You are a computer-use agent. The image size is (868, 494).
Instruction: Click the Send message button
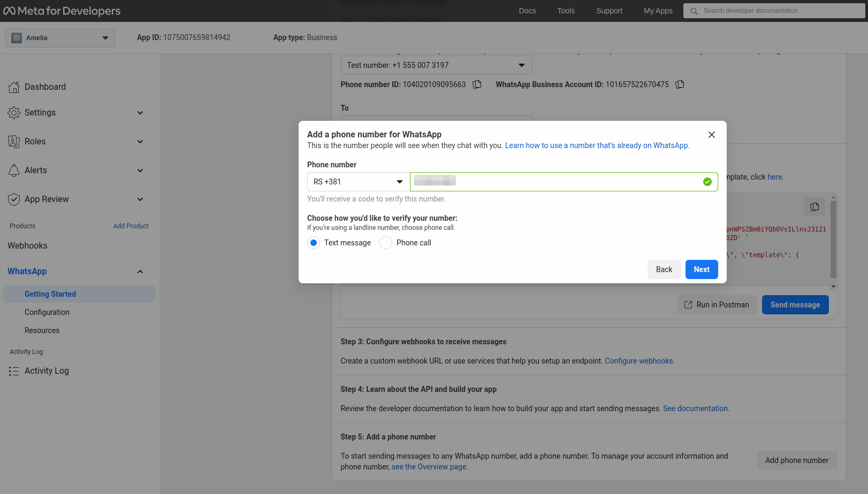click(795, 305)
